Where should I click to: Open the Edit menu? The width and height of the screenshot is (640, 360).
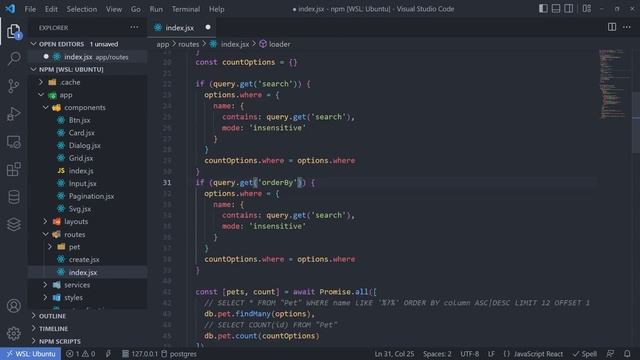[51, 9]
